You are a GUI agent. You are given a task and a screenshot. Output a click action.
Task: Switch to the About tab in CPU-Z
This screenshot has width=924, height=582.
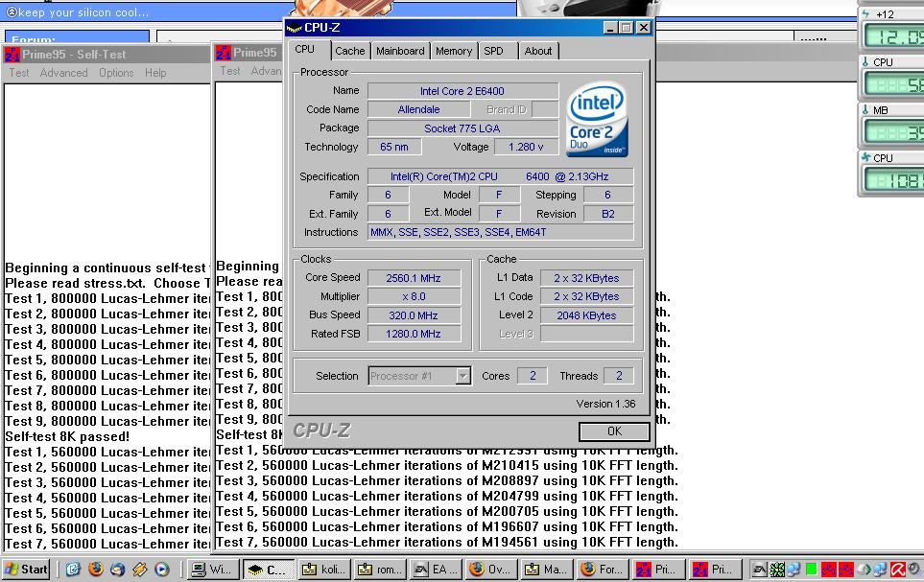(x=538, y=51)
